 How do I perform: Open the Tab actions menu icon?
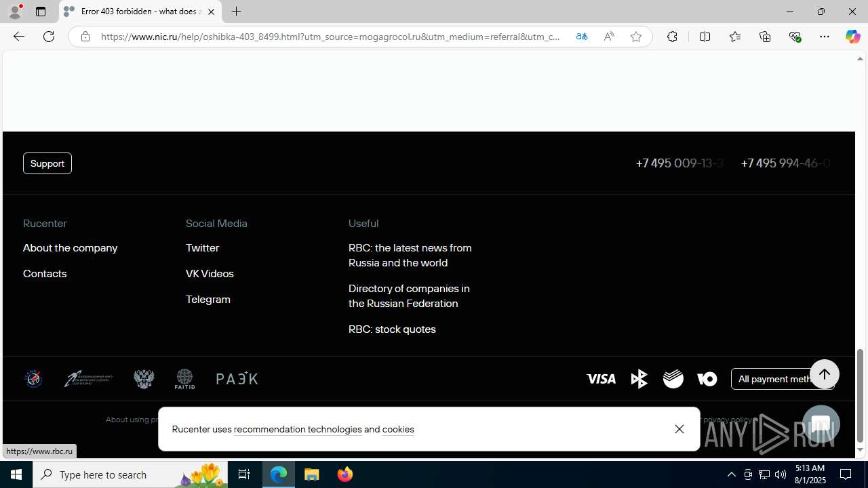(41, 12)
